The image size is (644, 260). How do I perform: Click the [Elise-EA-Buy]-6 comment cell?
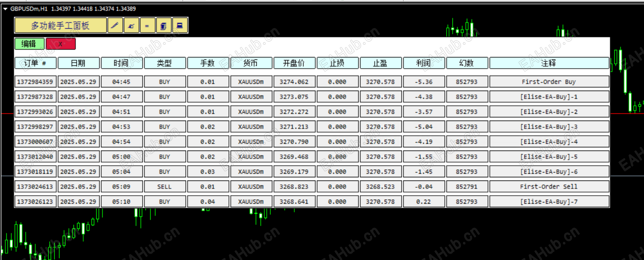[x=549, y=172]
